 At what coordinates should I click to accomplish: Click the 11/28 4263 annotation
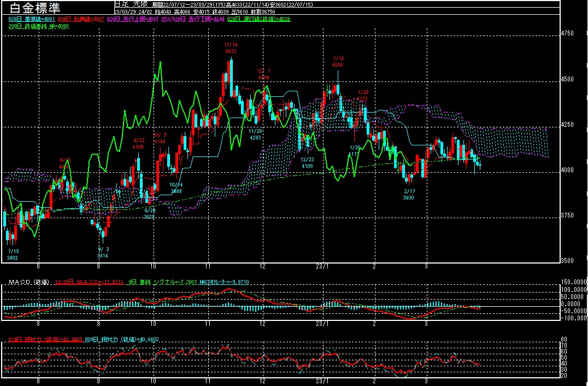click(255, 134)
